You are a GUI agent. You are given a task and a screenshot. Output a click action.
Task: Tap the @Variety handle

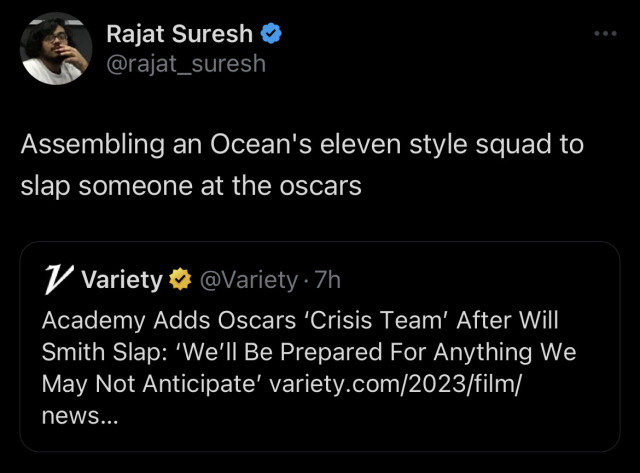tap(248, 280)
